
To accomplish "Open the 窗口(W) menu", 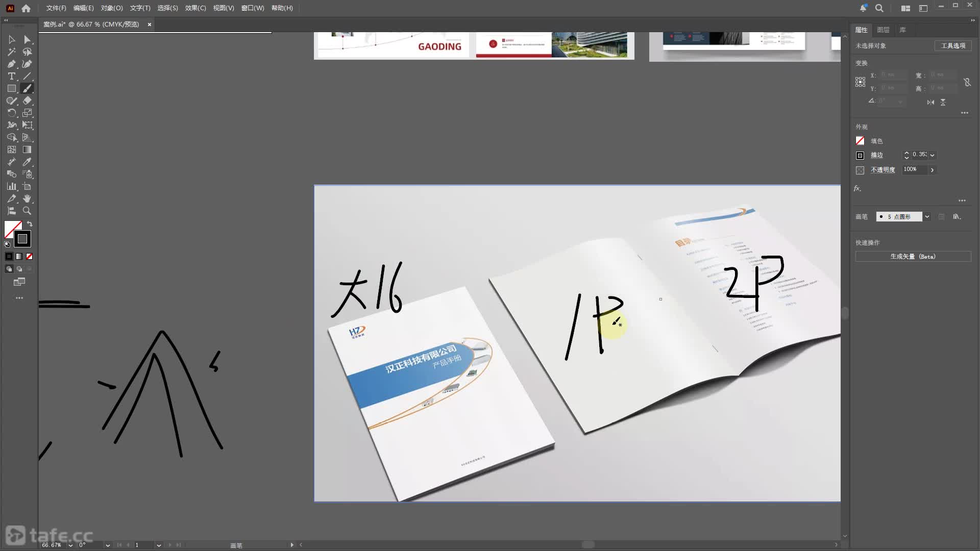I will [253, 8].
